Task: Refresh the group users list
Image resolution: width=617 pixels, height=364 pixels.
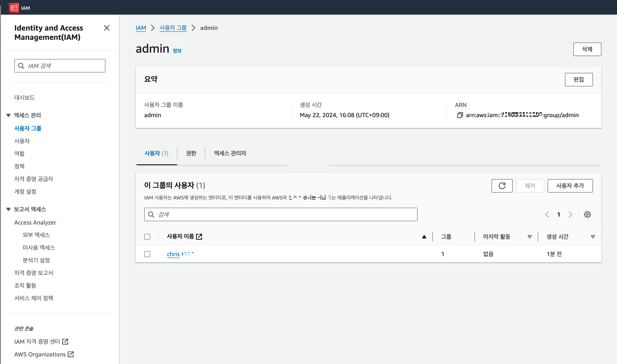Action: [x=502, y=186]
